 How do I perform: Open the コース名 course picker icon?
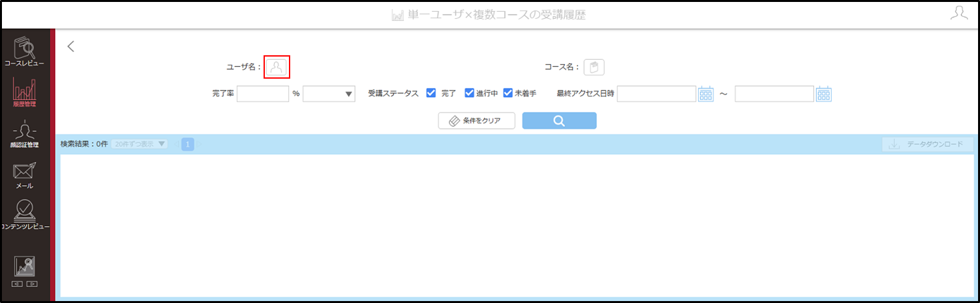(x=594, y=67)
